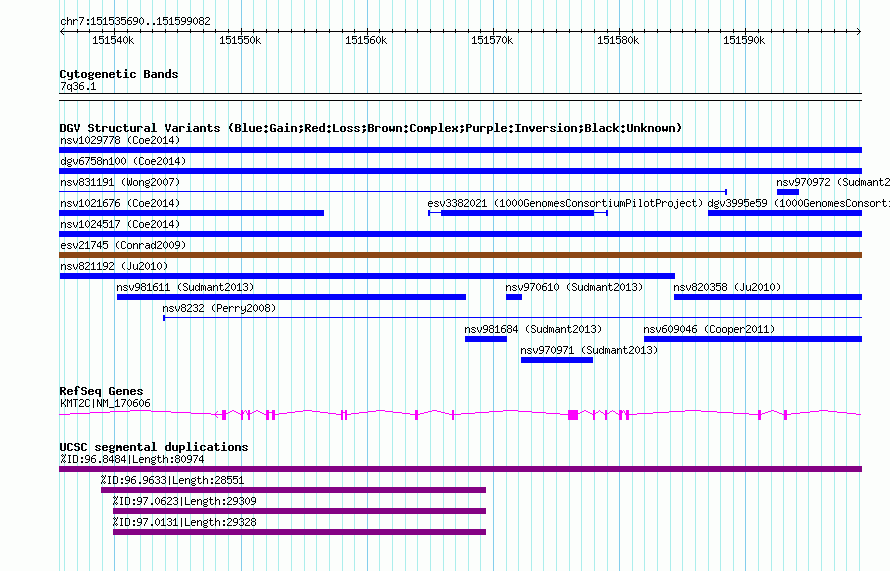Click the dgv3995e59 variant label
Image resolution: width=890 pixels, height=571 pixels.
click(798, 203)
